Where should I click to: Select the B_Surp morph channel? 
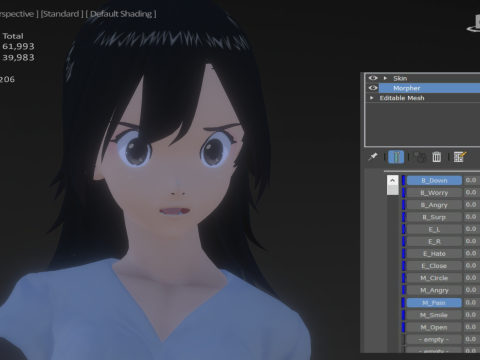[x=434, y=217]
